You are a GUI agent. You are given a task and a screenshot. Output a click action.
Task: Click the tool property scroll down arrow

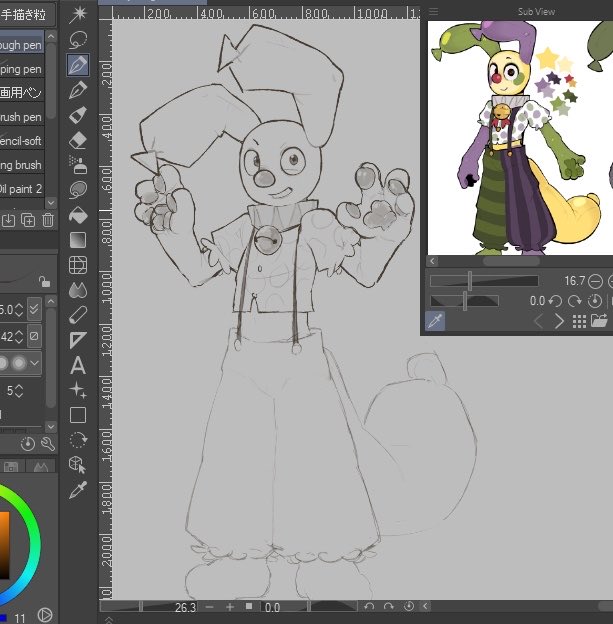51,426
